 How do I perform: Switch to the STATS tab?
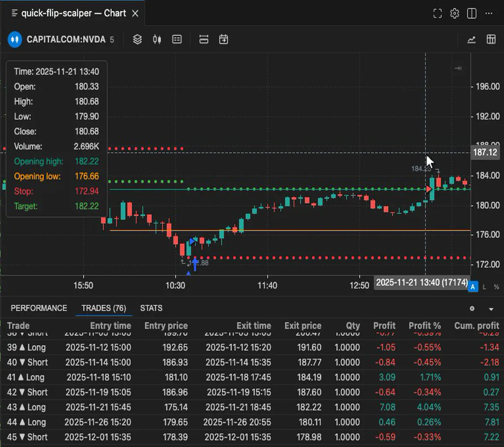tap(151, 308)
